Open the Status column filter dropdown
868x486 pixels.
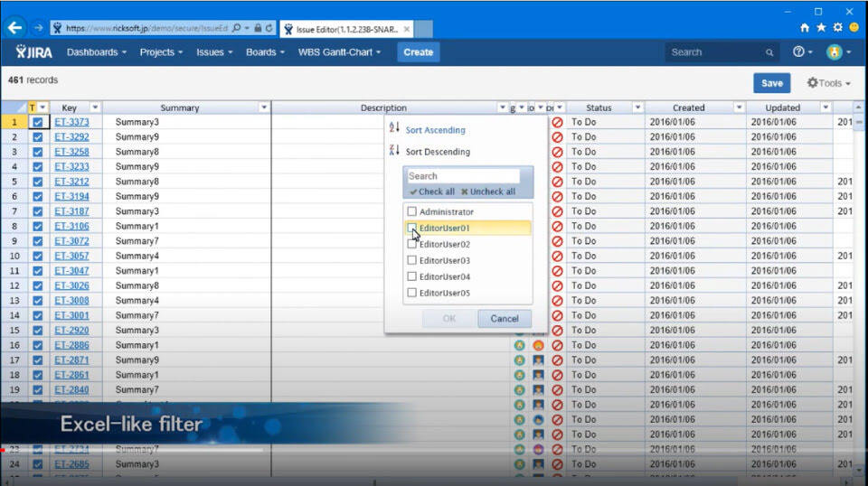637,107
